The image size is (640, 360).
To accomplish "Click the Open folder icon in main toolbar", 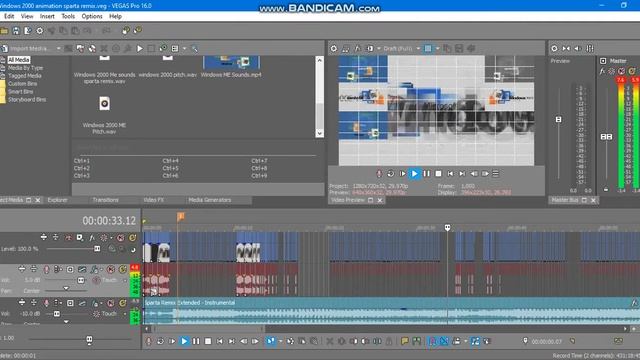I will 4,31.
